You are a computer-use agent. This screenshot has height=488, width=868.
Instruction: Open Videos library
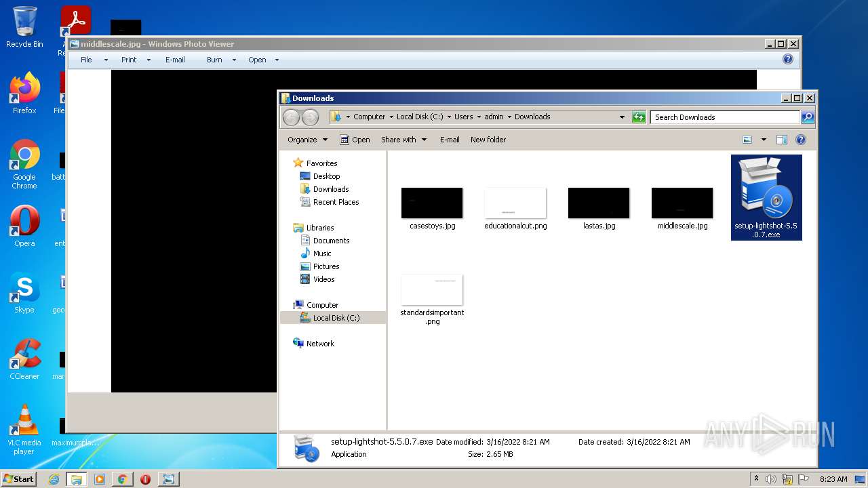click(323, 279)
